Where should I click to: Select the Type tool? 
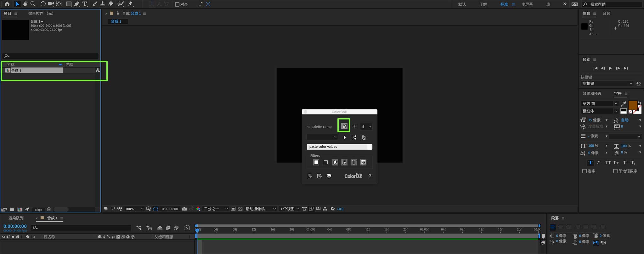click(85, 4)
